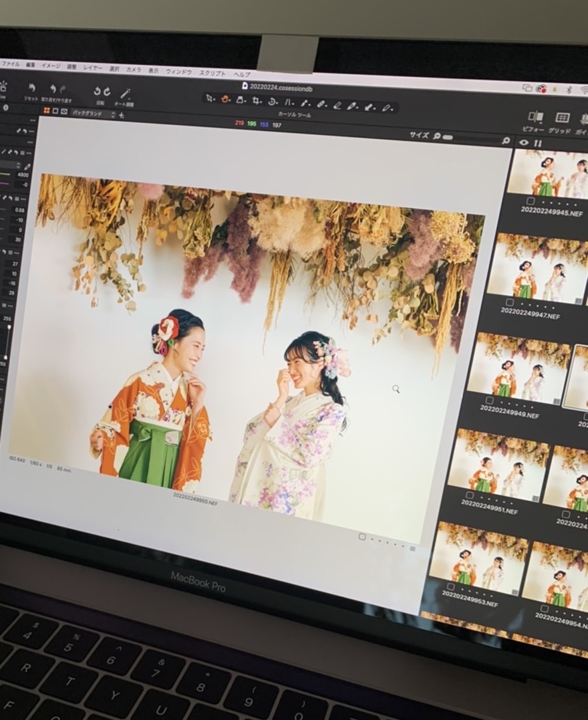The image size is (588, 720).
Task: Toggle the eye icon above the browser
Action: coord(523,142)
